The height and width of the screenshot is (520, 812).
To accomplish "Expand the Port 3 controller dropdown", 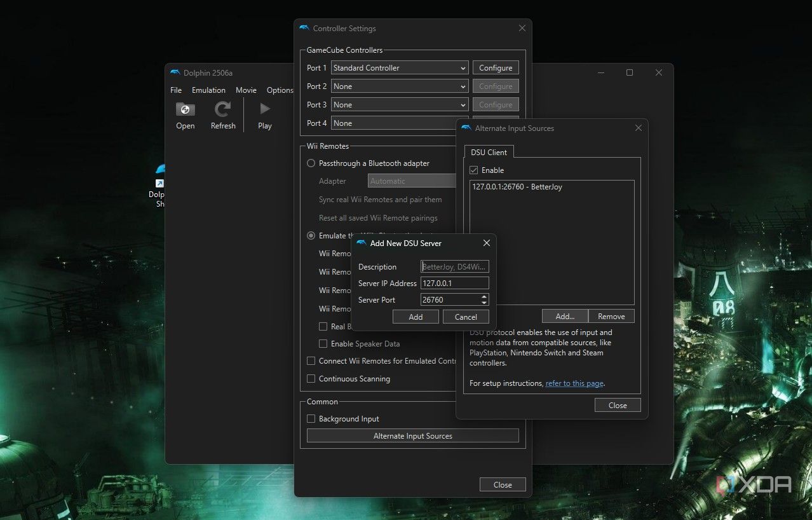I will [x=400, y=105].
